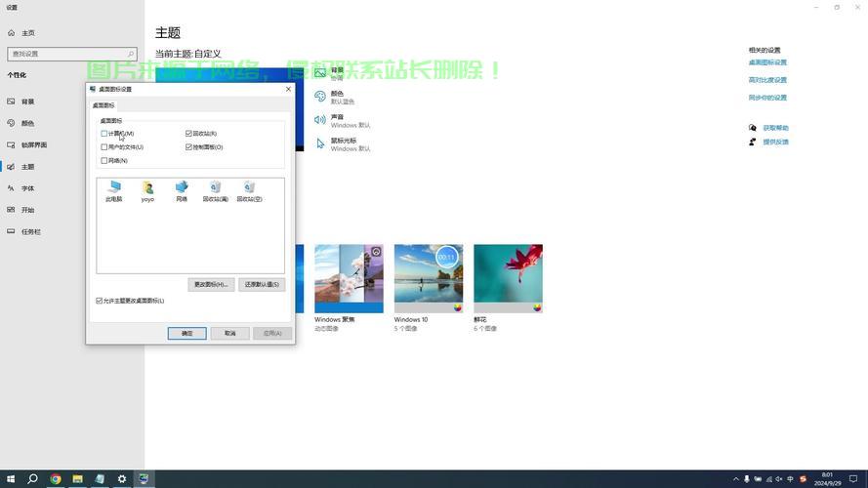
Task: Click the theme 颜色 palette icon
Action: click(x=320, y=97)
